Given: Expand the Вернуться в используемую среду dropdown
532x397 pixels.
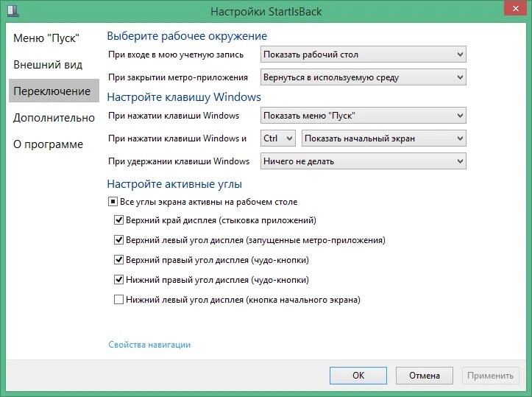Looking at the screenshot, I should pos(363,77).
